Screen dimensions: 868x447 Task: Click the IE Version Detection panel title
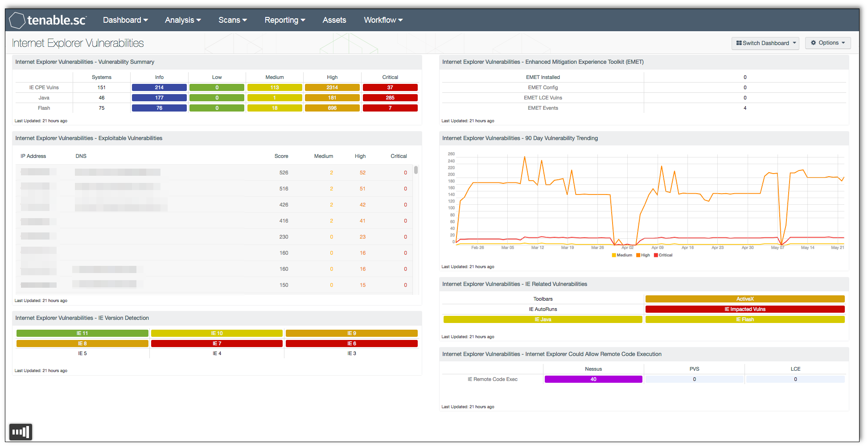tap(82, 318)
